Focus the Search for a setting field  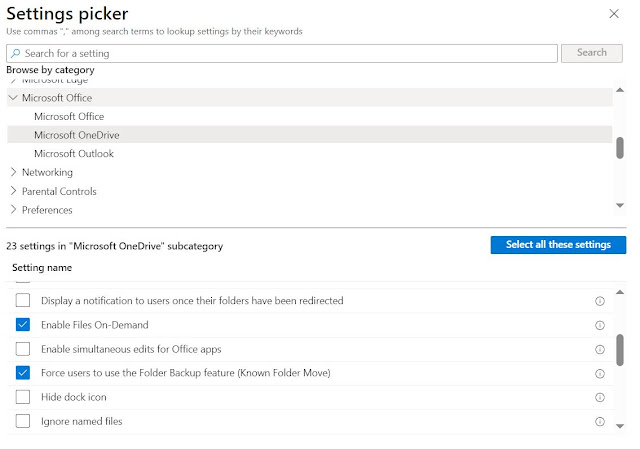click(x=282, y=53)
